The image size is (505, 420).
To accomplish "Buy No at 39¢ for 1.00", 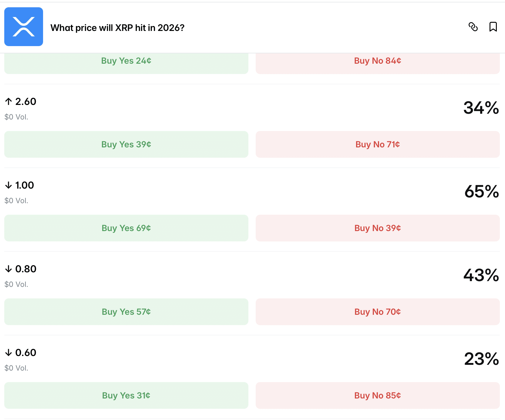I will pyautogui.click(x=378, y=228).
